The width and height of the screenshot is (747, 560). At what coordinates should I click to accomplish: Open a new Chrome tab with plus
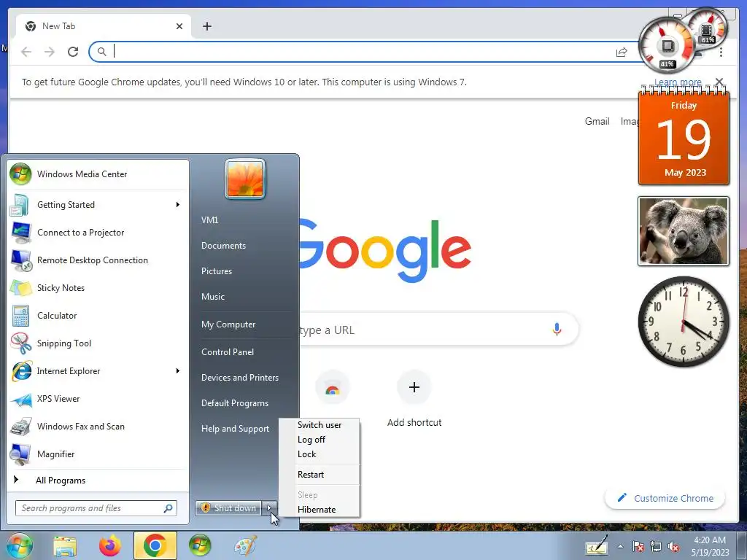206,26
